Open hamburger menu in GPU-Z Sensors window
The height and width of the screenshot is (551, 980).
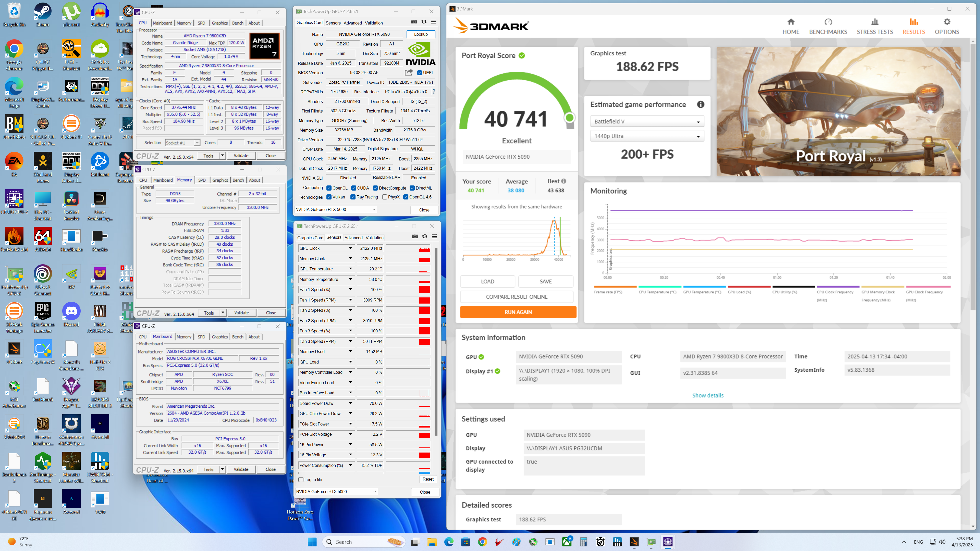(x=434, y=236)
